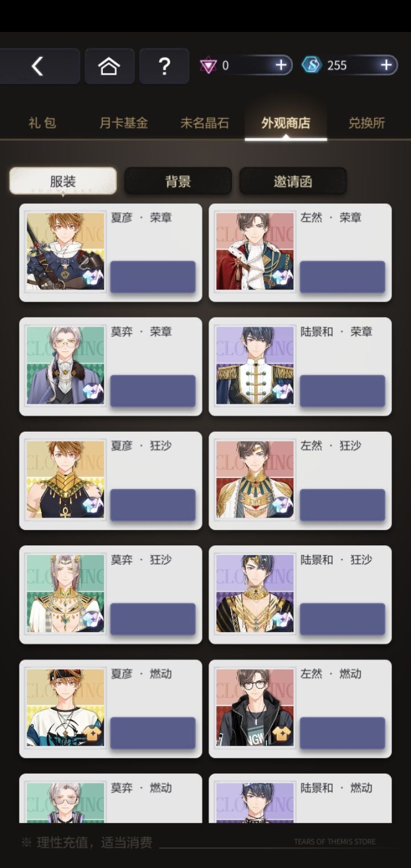Screen dimensions: 411x868
Task: Tap the purple triangle gem icon
Action: [208, 66]
